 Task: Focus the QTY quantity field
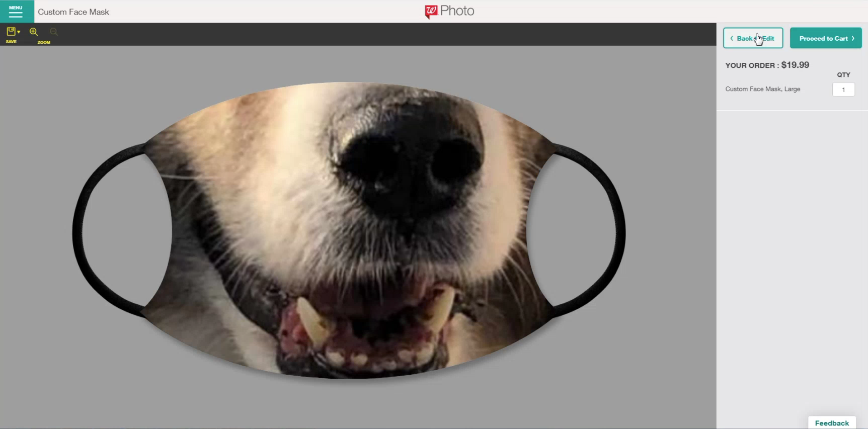click(x=843, y=90)
